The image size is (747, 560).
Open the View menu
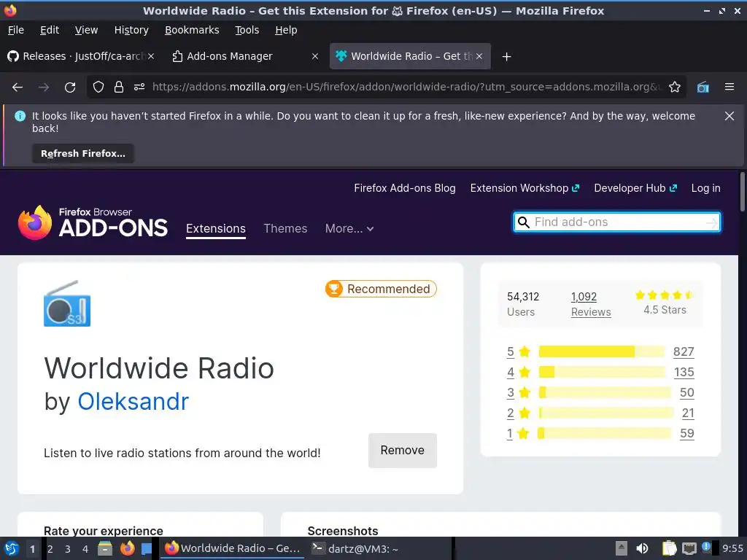point(86,30)
